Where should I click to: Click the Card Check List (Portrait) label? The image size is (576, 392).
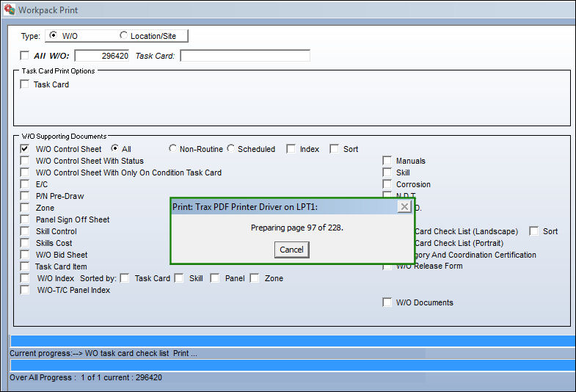click(459, 243)
